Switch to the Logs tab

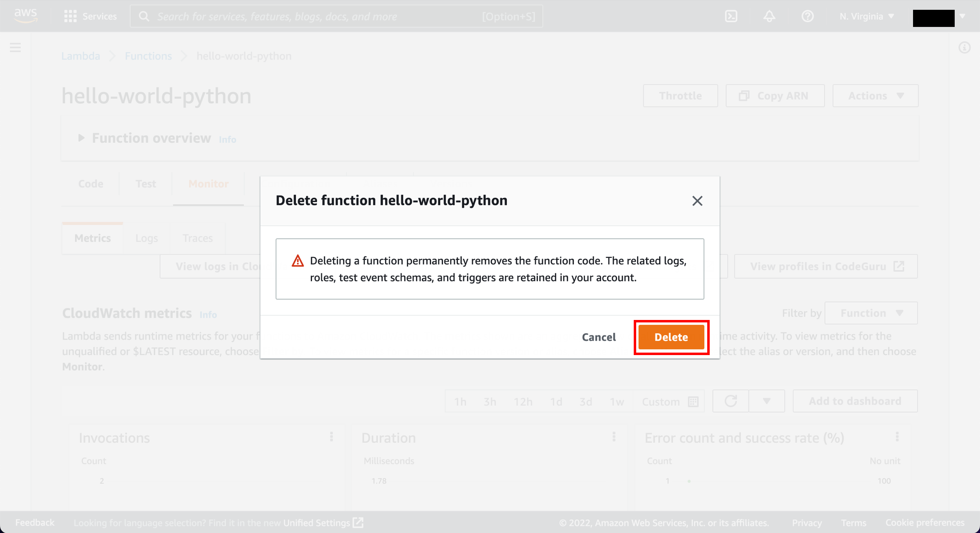(146, 238)
